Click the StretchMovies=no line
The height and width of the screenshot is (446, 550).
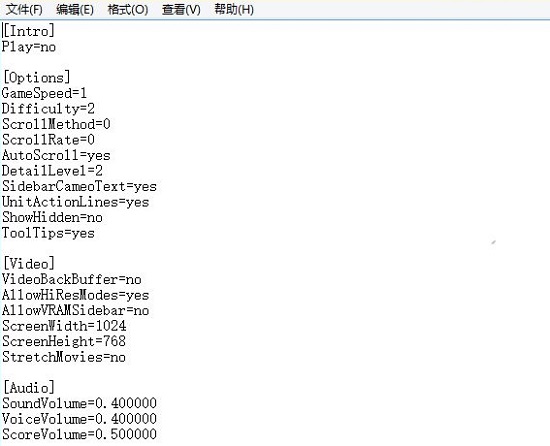[x=64, y=357]
